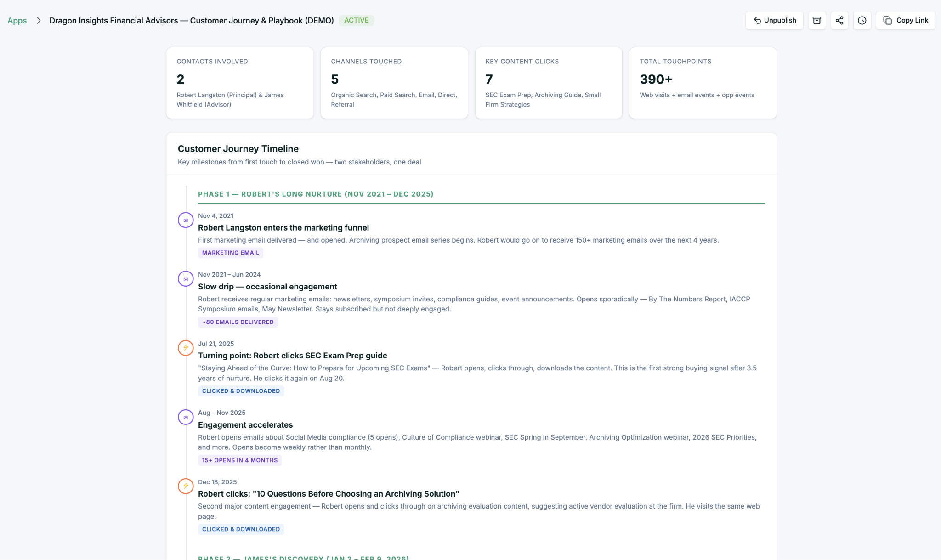This screenshot has height=560, width=941.
Task: Select the envelope icon on Engagement accelerates
Action: pos(186,417)
